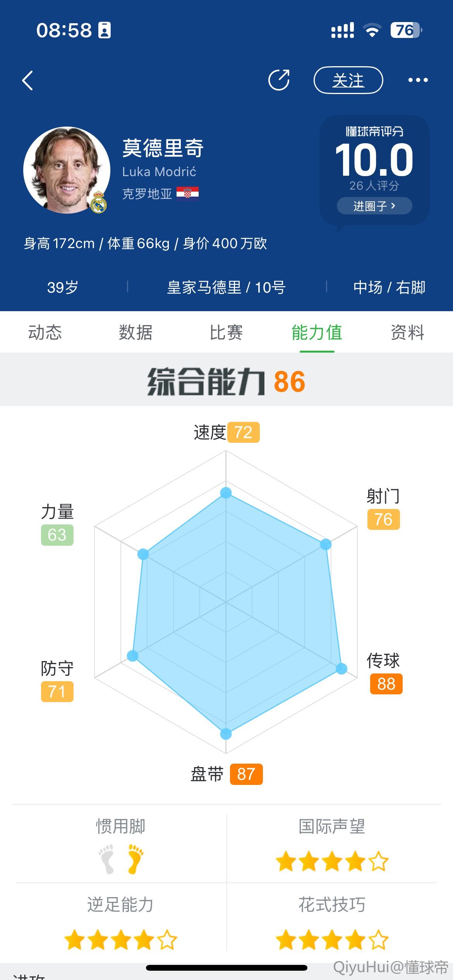Open the 动态 tab

45,332
